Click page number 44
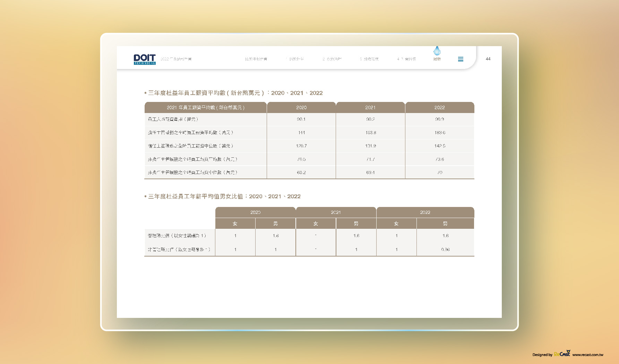 (488, 59)
